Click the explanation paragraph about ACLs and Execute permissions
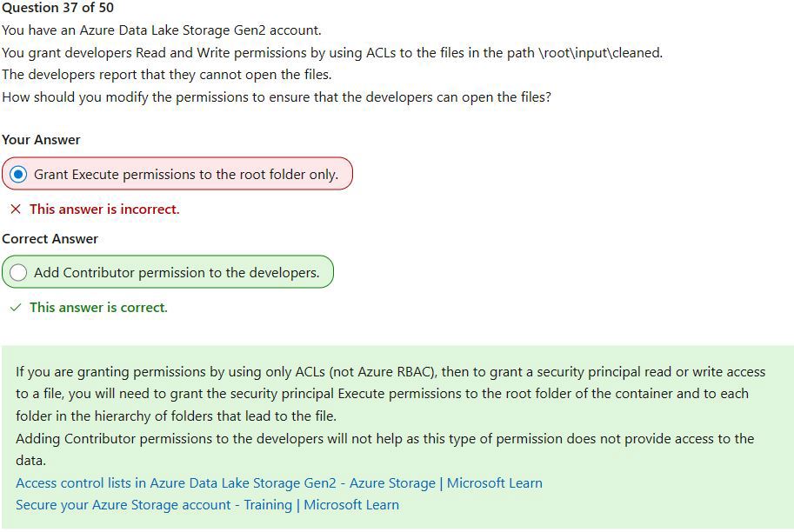The width and height of the screenshot is (794, 532). click(x=390, y=394)
